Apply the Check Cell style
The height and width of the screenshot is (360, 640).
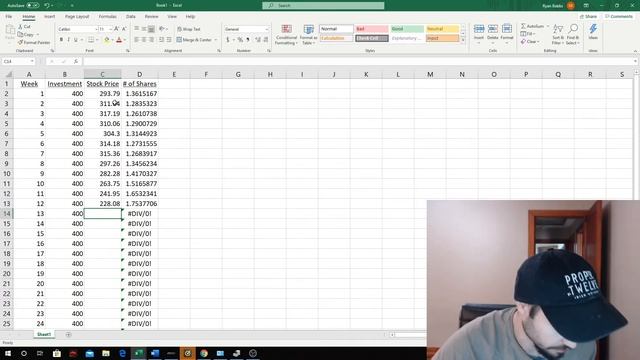pos(371,38)
